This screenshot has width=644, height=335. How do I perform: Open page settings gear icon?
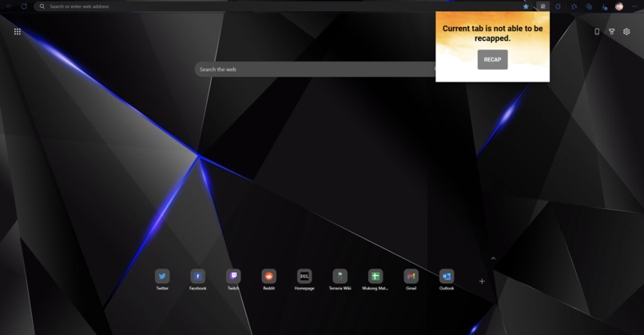point(626,32)
